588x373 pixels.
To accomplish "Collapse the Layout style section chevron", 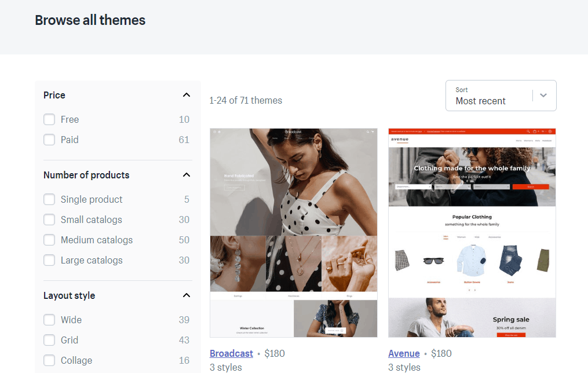I will pyautogui.click(x=187, y=295).
